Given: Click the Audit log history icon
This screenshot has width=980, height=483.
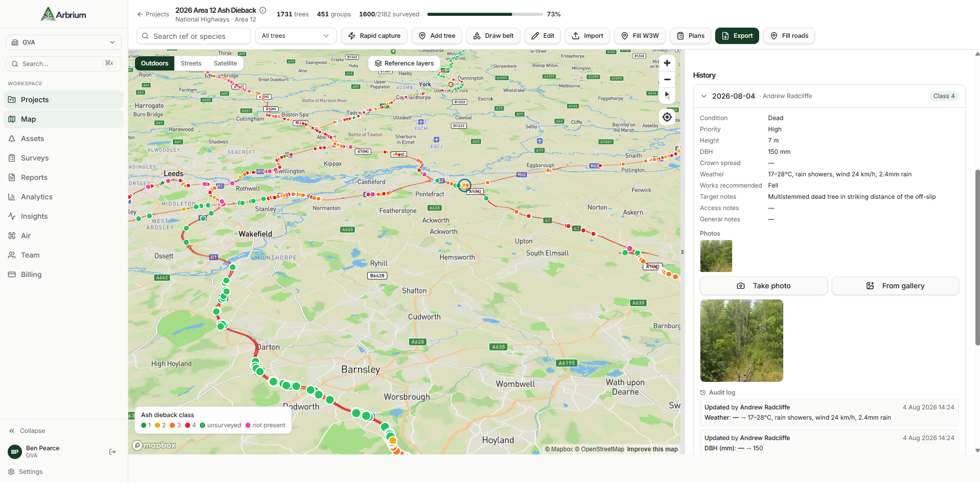Looking at the screenshot, I should click(x=703, y=393).
